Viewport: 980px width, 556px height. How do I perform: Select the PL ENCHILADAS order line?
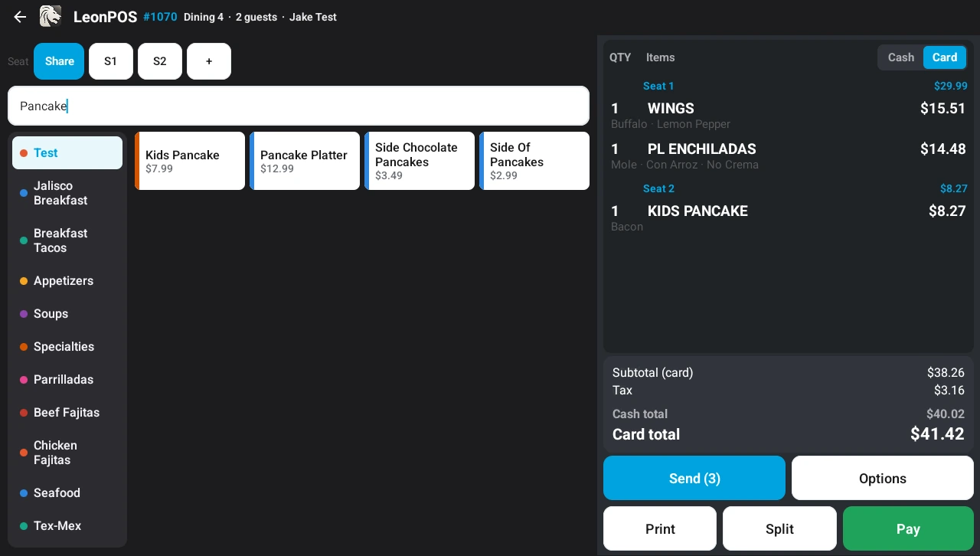pyautogui.click(x=788, y=155)
